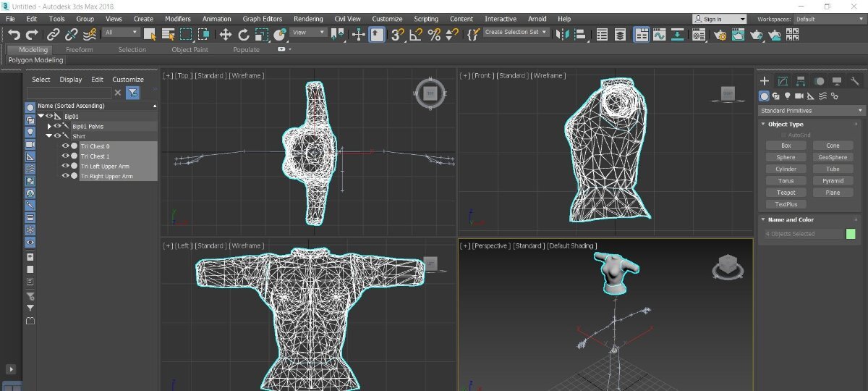The image size is (868, 391).
Task: Click the Undo arrow in the main toolbar
Action: [14, 34]
